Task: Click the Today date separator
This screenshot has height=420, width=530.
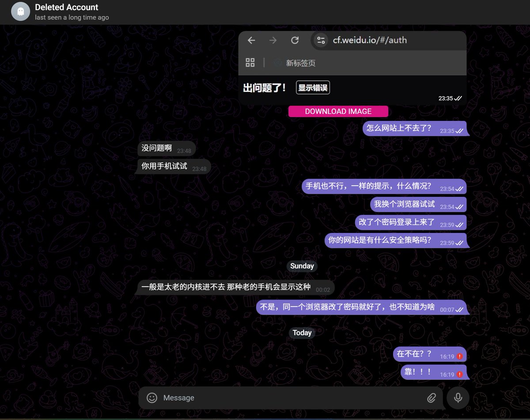Action: click(302, 333)
